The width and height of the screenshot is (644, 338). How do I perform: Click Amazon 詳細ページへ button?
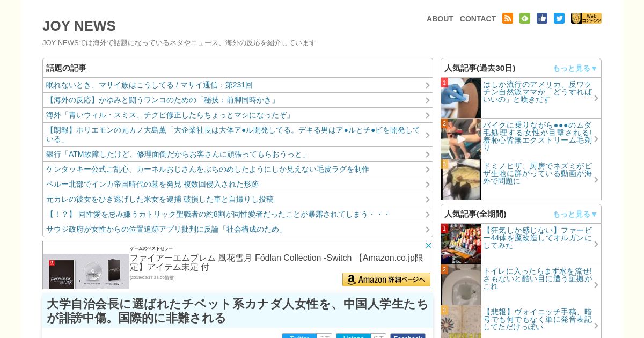(x=386, y=280)
